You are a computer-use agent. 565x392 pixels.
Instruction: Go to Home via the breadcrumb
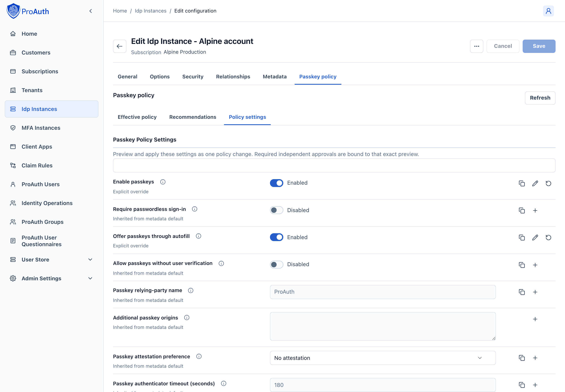(120, 11)
